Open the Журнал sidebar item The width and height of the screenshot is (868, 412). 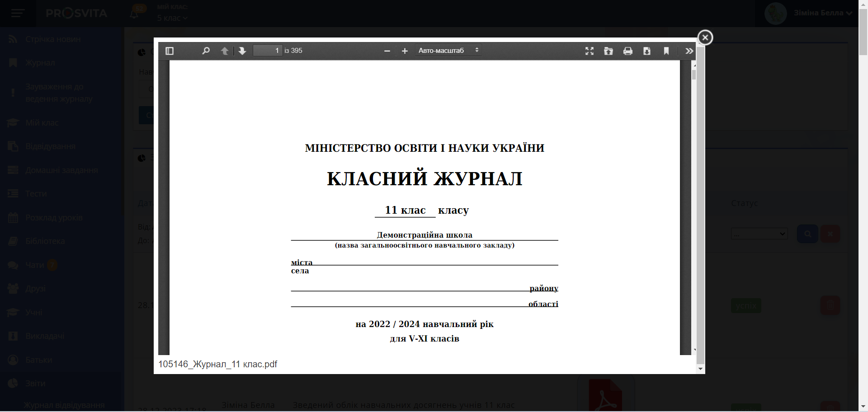click(x=40, y=63)
